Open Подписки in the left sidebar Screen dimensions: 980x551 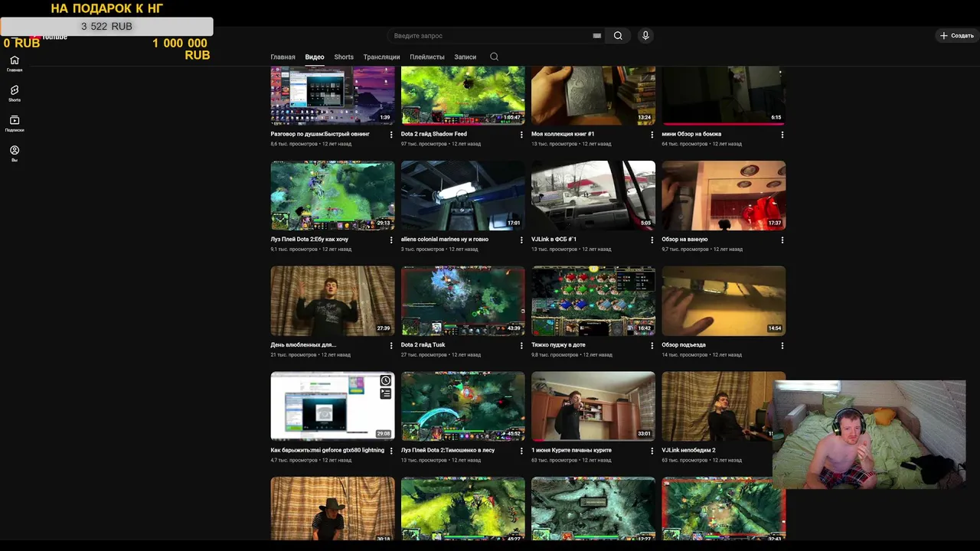pos(15,123)
